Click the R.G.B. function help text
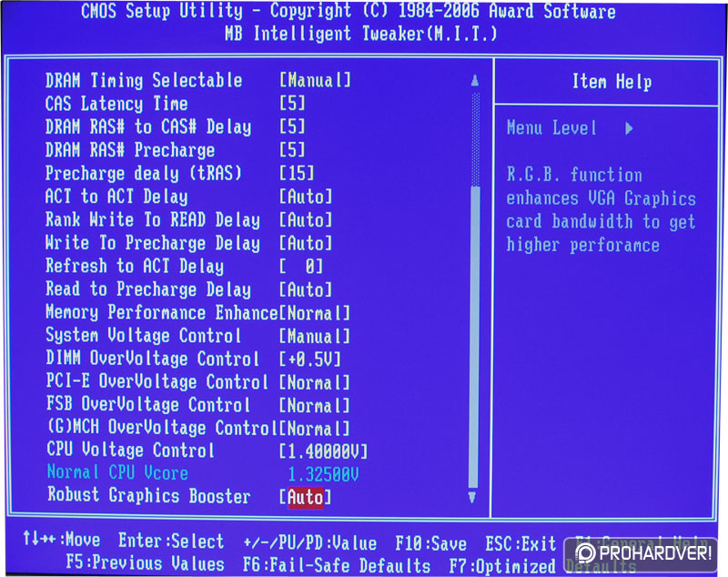728x577 pixels. [x=601, y=210]
